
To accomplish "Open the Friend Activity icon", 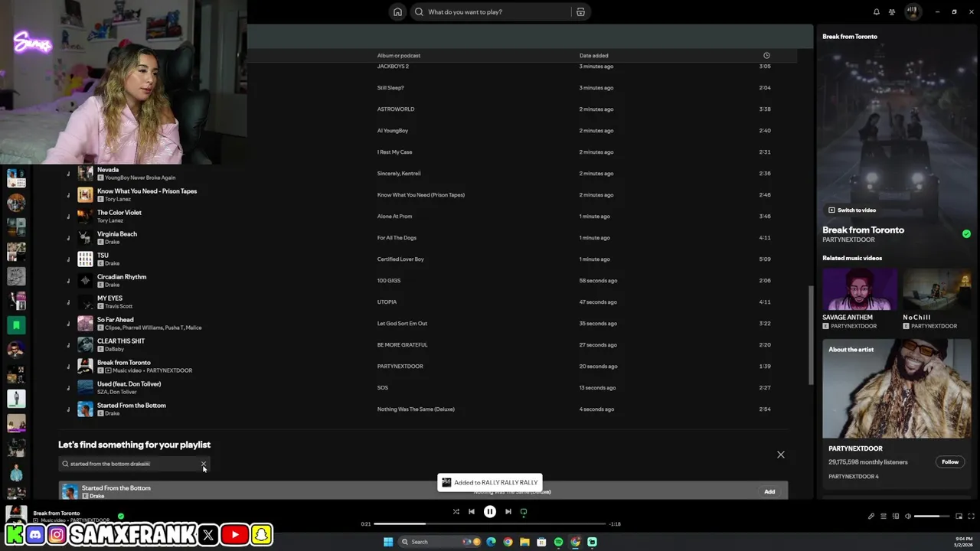I will (892, 11).
